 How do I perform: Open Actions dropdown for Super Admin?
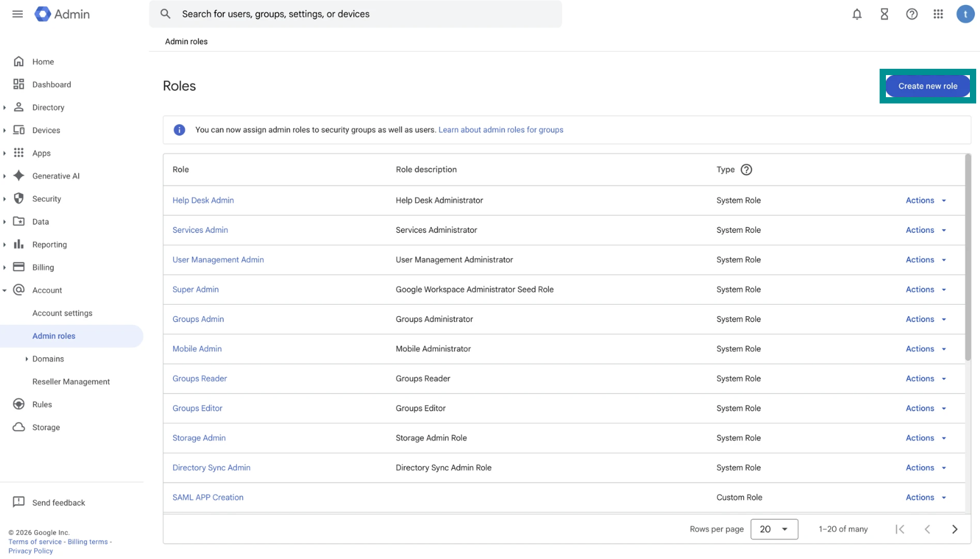pyautogui.click(x=926, y=290)
